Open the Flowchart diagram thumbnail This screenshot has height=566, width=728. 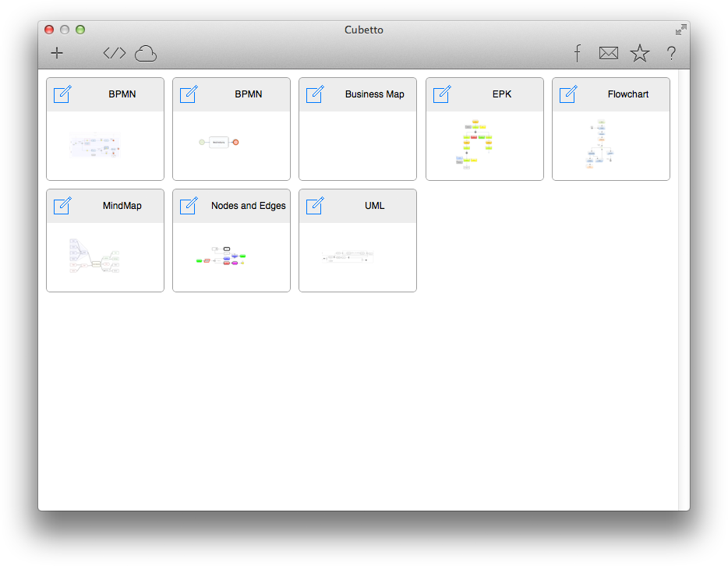[601, 144]
